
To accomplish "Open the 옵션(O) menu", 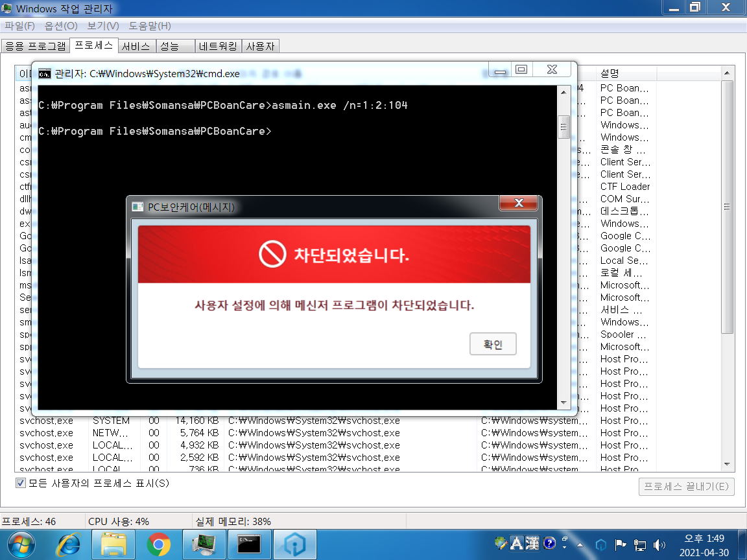I will (x=60, y=26).
